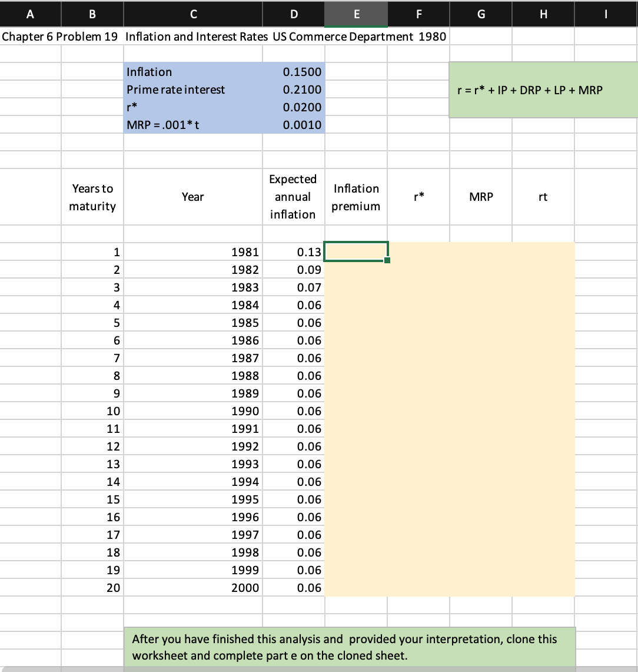Select the Inflation premium header cell

pyautogui.click(x=355, y=196)
